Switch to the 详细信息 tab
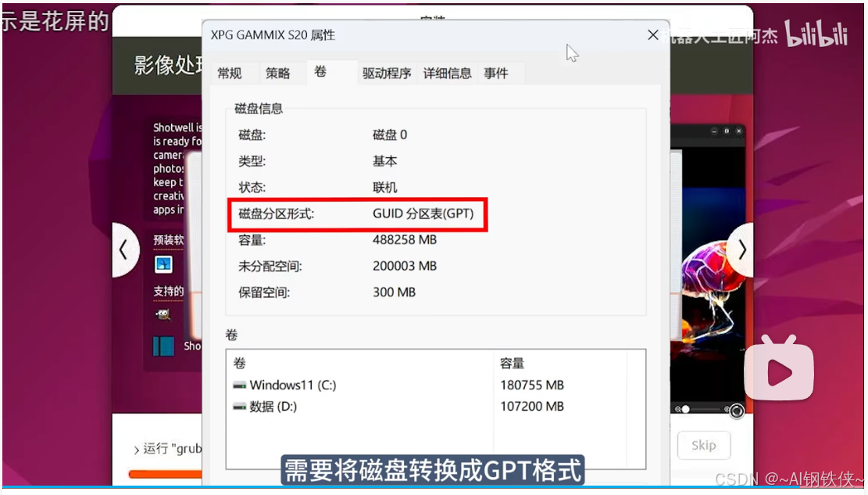 coord(448,74)
